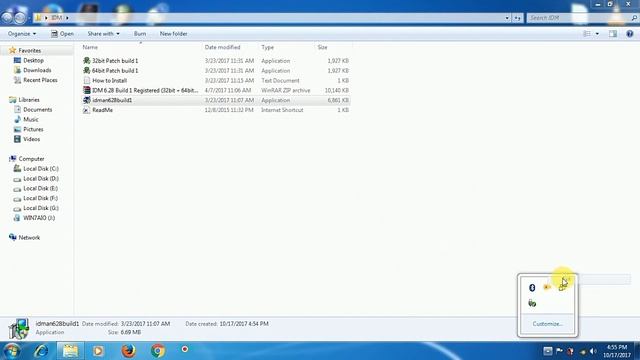Select Libraries in the navigation pane
This screenshot has height=360, width=640.
tap(29, 100)
